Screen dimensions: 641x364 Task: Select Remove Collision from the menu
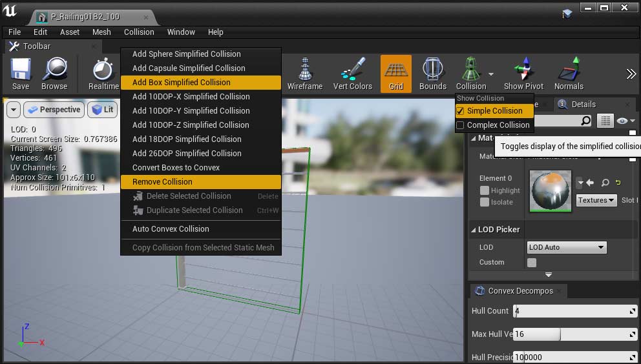[162, 182]
